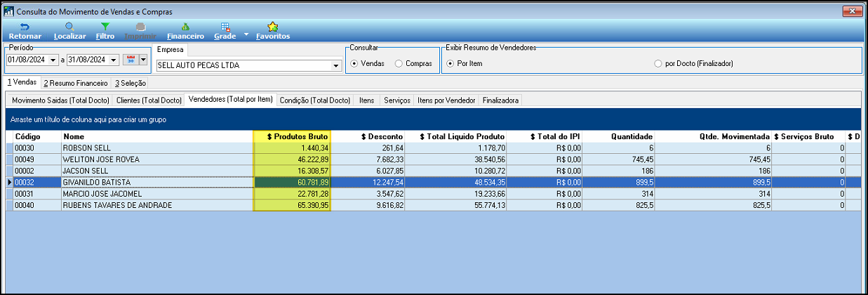Screen dimensions: 868x295
Task: Sort by $ Total Líquido Produto header
Action: [457, 136]
